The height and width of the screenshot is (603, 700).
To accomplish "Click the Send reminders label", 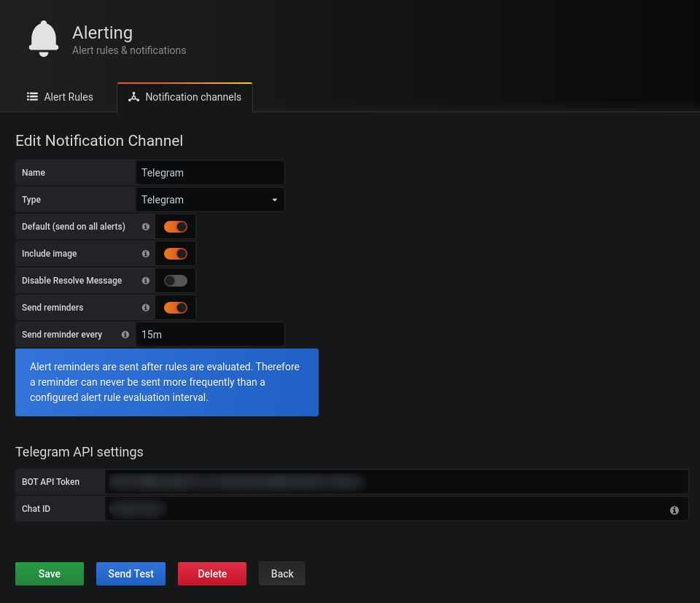I will point(52,308).
